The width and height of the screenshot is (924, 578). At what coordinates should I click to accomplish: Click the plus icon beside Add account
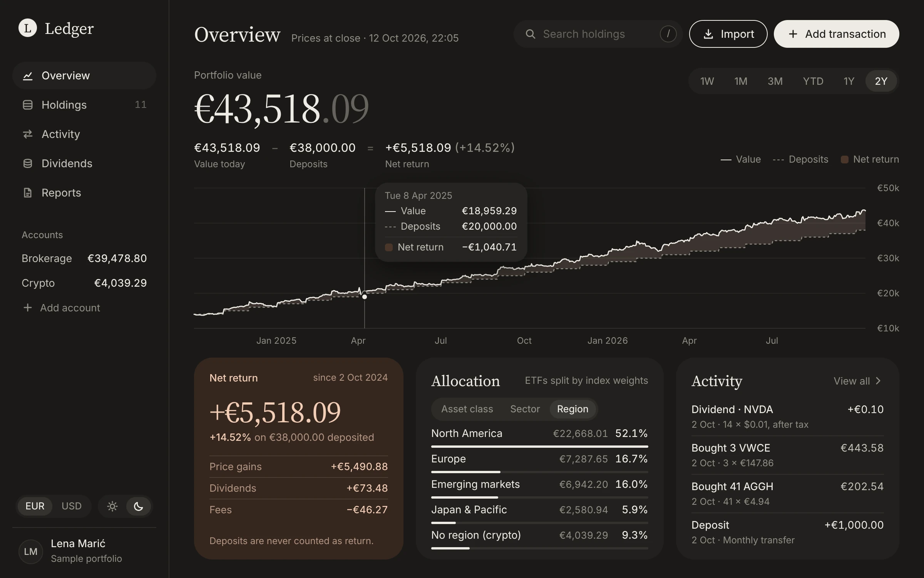click(x=27, y=307)
